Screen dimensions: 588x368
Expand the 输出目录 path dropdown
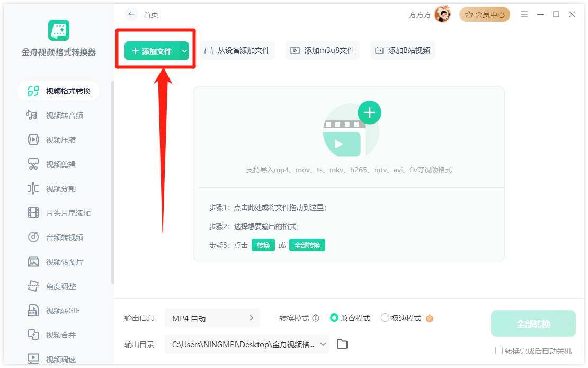tap(323, 344)
